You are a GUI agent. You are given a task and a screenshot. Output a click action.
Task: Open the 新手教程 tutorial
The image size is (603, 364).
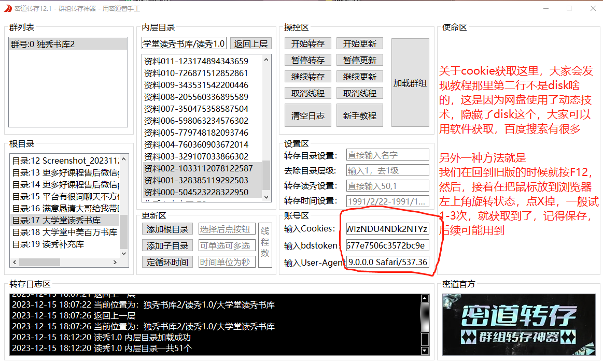(x=359, y=115)
